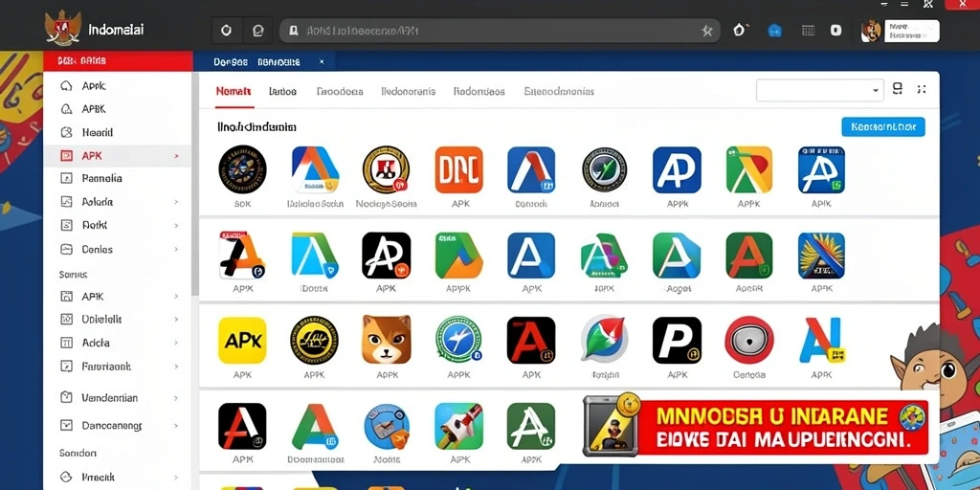Open the green and purple A app icon
The width and height of the screenshot is (980, 490).
coord(604,255)
